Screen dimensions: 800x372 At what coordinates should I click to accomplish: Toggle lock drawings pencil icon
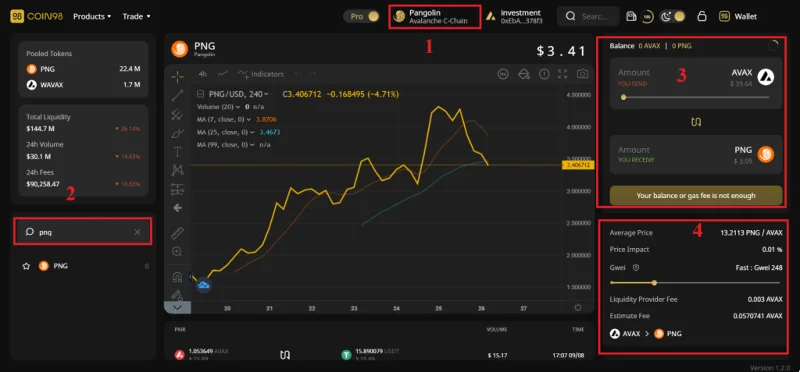pyautogui.click(x=178, y=294)
